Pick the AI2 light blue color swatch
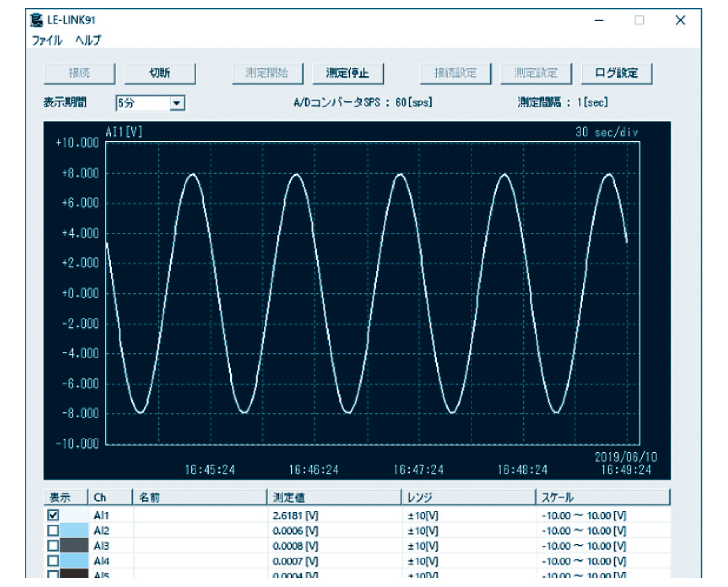Viewport: 728px width, 587px height. [x=74, y=530]
